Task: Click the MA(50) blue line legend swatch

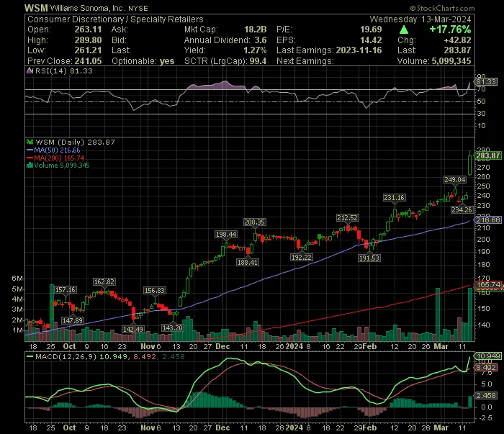Action: [30, 150]
